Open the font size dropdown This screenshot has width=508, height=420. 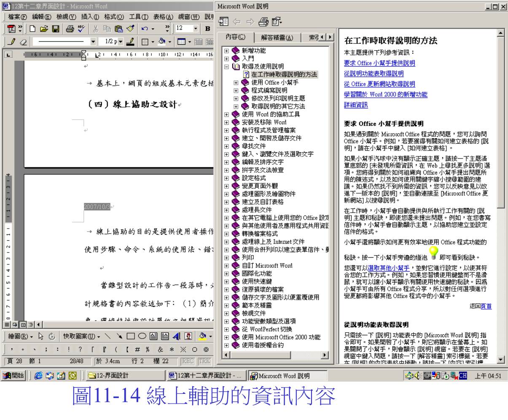tap(196, 29)
